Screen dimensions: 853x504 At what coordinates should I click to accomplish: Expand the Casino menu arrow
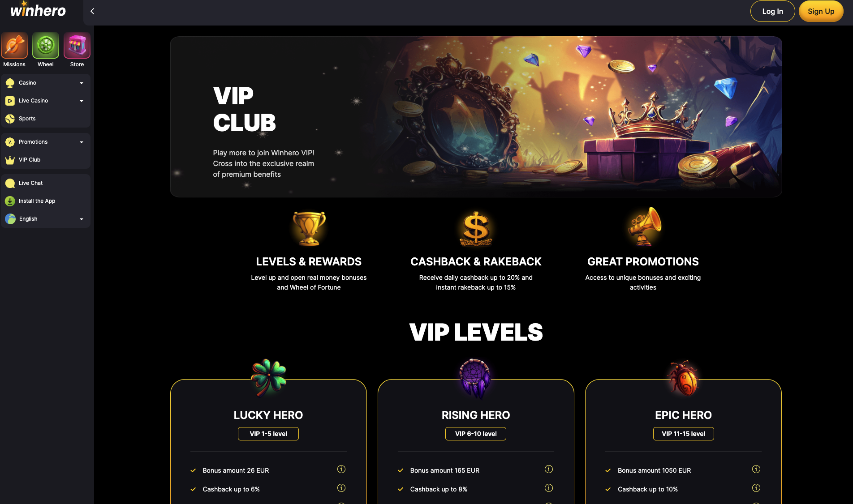tap(82, 83)
